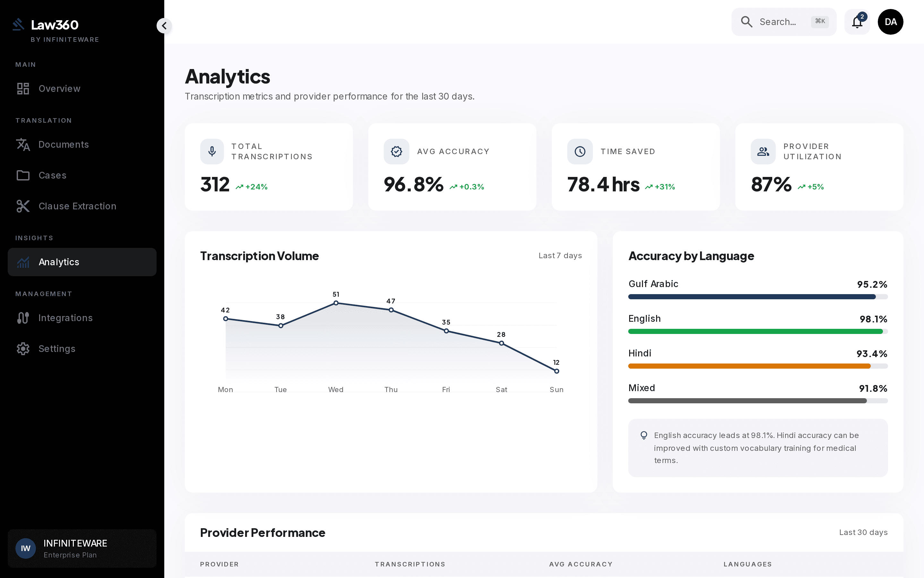Click the 96.8% accuracy value
Screen dimensions: 924x578
pos(414,185)
